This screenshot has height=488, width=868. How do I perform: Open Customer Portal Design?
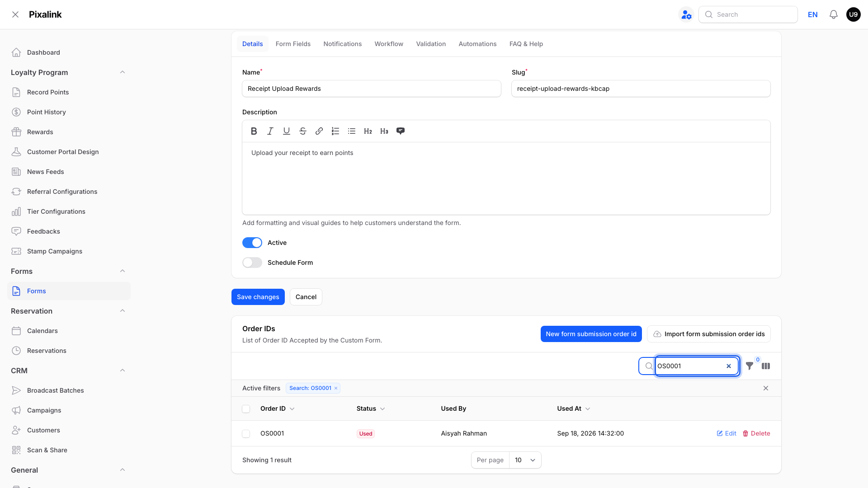tap(69, 152)
